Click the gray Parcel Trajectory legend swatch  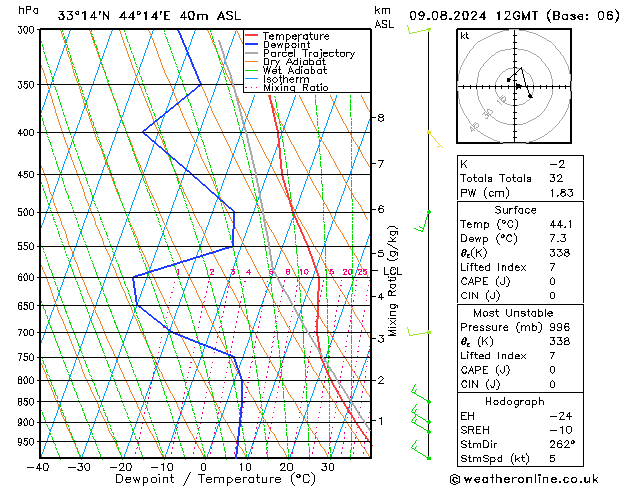point(252,53)
